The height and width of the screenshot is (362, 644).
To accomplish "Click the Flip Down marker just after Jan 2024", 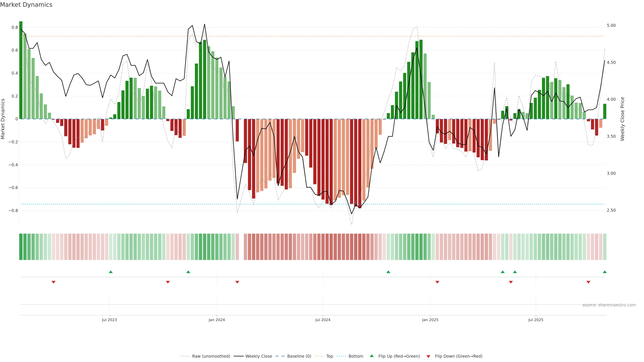I will pos(237,282).
